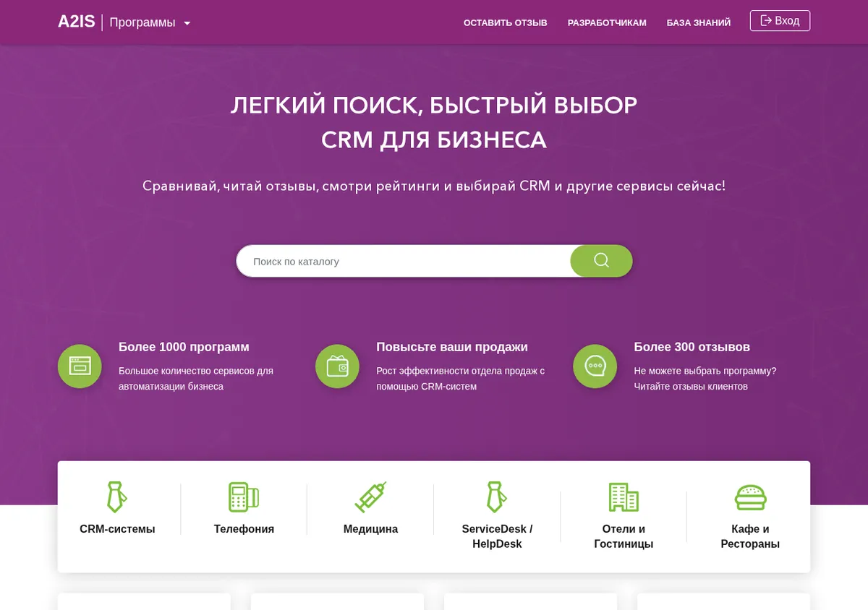Click the green wallet sales icon
The width and height of the screenshot is (868, 610).
pyautogui.click(x=337, y=366)
